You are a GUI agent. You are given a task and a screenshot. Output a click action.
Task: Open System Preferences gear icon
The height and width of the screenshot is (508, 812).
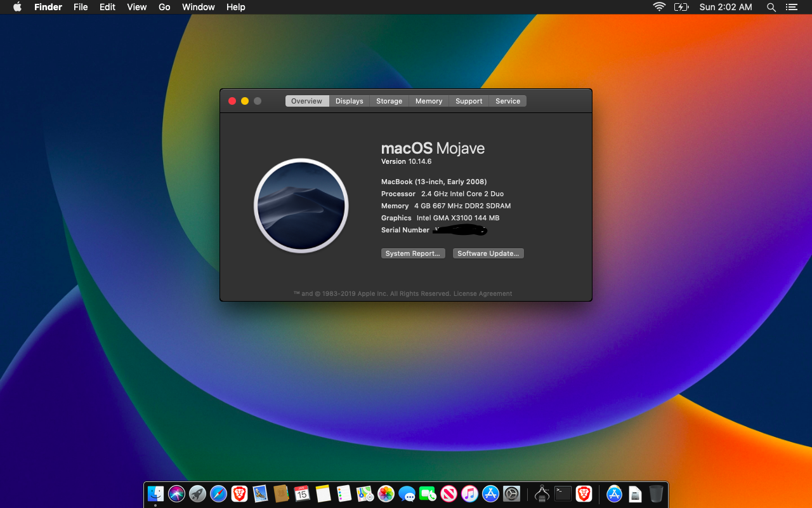coord(511,493)
